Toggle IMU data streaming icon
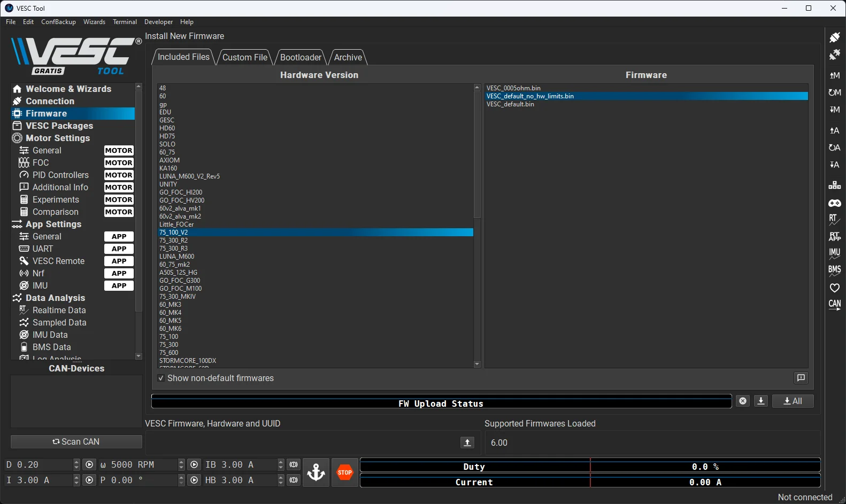The width and height of the screenshot is (846, 504). (x=834, y=253)
